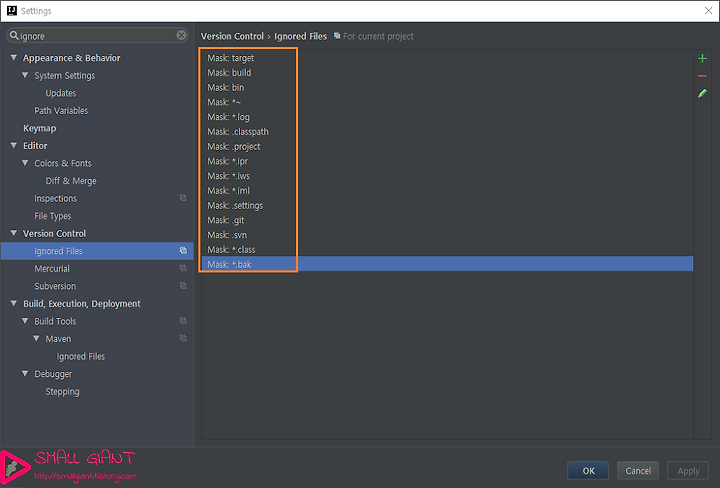Close the Settings window
The width and height of the screenshot is (720, 488).
709,11
